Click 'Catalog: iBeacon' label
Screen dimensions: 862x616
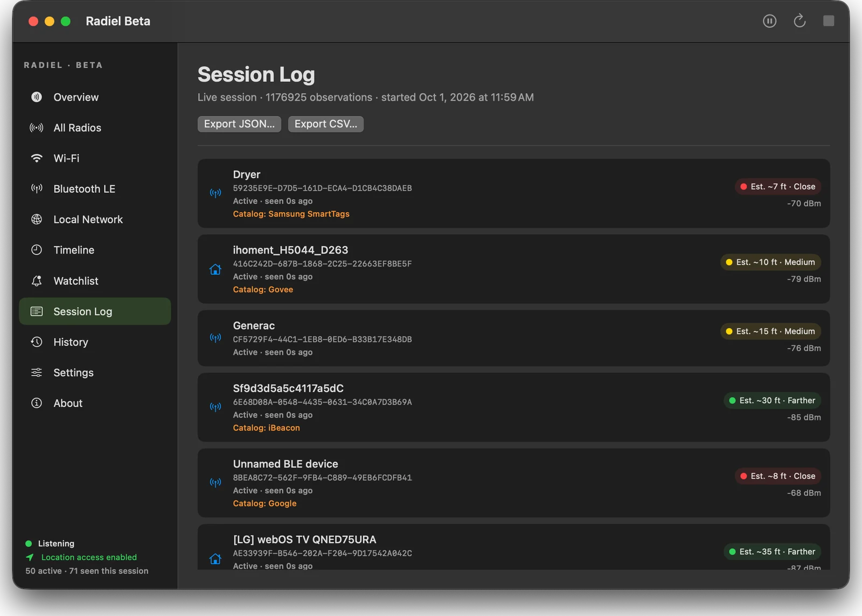click(266, 428)
